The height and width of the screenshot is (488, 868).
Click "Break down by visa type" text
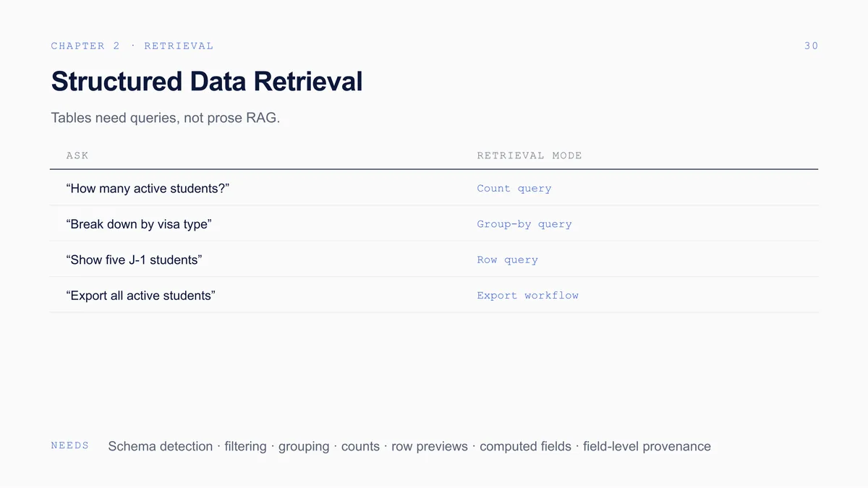click(x=138, y=224)
